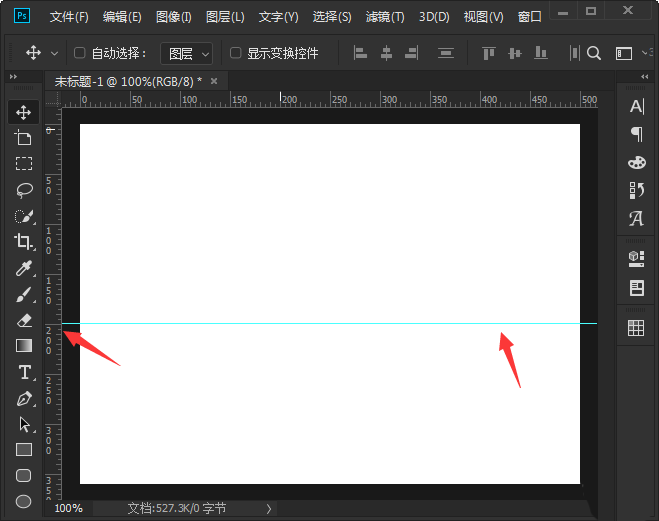
Task: Open the 图层 auto-select dropdown
Action: pyautogui.click(x=187, y=53)
